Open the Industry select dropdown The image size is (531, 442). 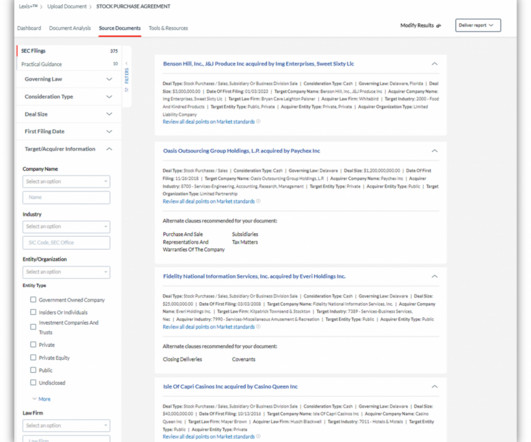[66, 227]
